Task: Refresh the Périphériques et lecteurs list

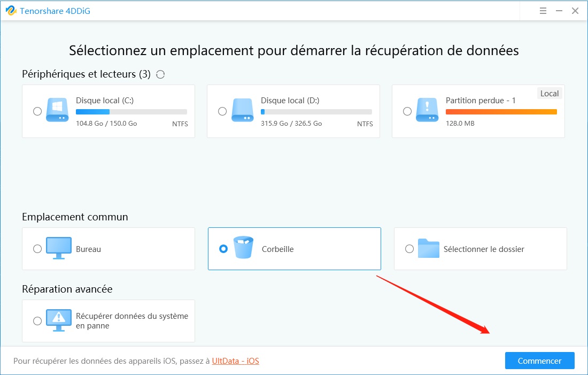Action: point(160,74)
